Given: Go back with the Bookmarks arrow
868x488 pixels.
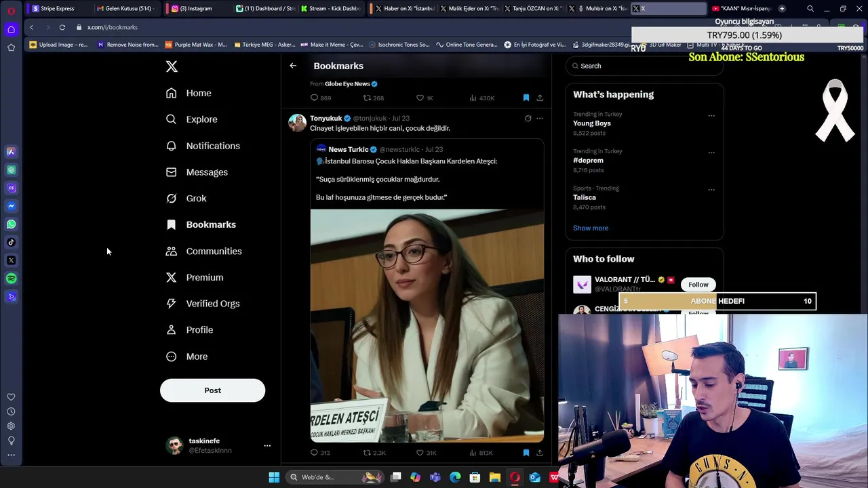Looking at the screenshot, I should tap(293, 66).
